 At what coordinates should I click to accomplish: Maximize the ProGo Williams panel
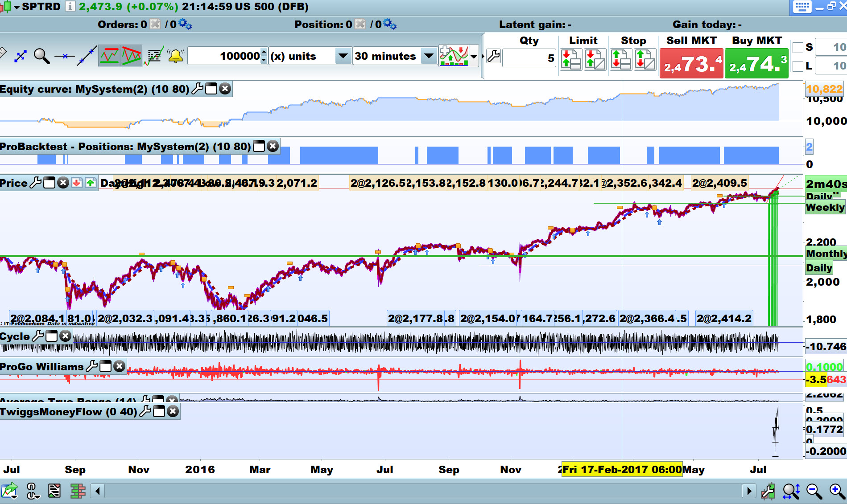click(x=105, y=366)
